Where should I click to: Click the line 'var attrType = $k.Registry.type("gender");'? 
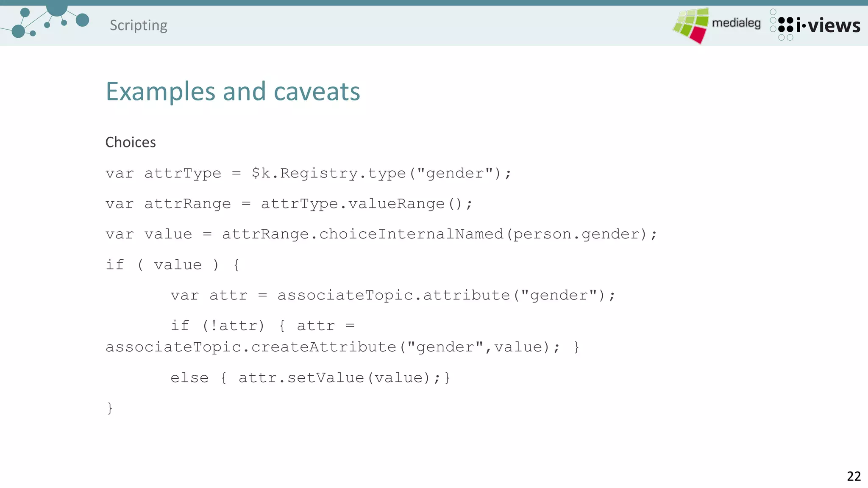[309, 173]
